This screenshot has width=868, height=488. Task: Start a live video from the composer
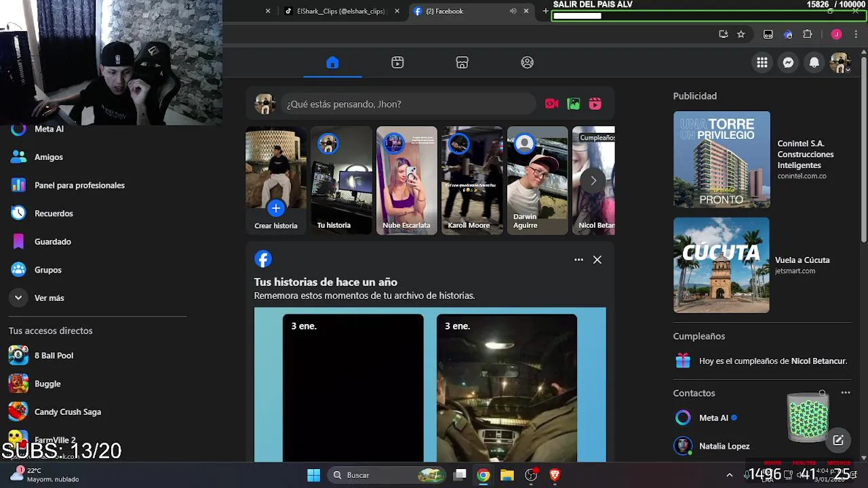[552, 104]
